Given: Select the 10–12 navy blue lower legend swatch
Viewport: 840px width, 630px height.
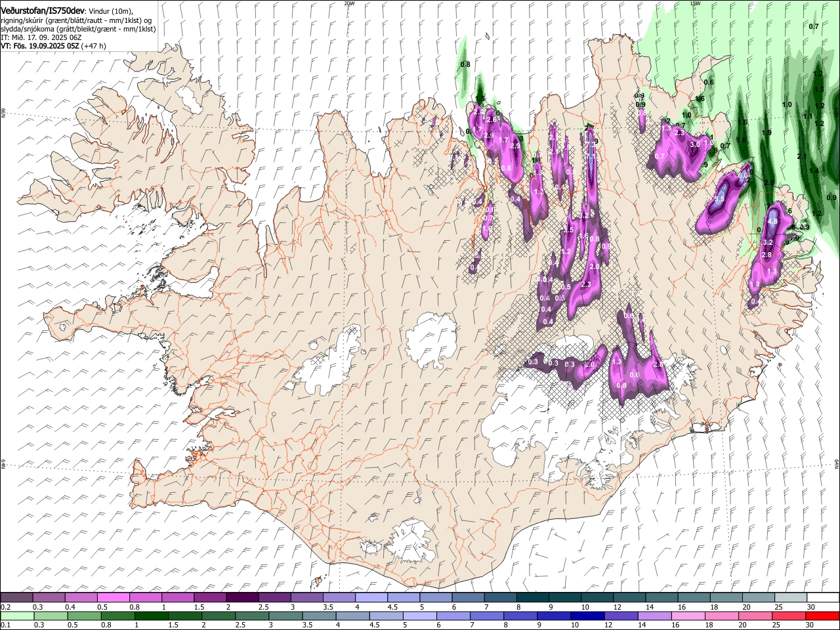Looking at the screenshot, I should (587, 616).
